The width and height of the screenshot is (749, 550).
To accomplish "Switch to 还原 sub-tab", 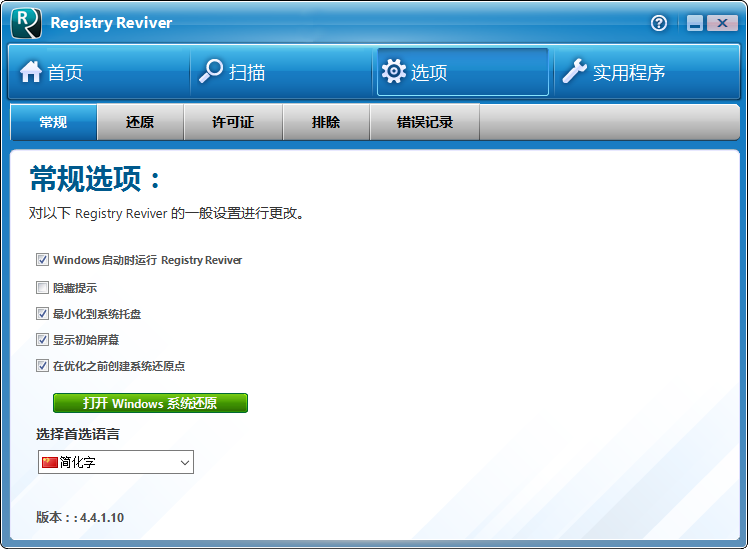I will click(140, 122).
